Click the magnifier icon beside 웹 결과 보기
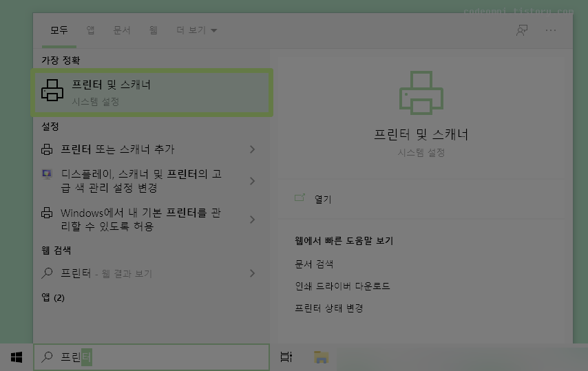 [47, 273]
